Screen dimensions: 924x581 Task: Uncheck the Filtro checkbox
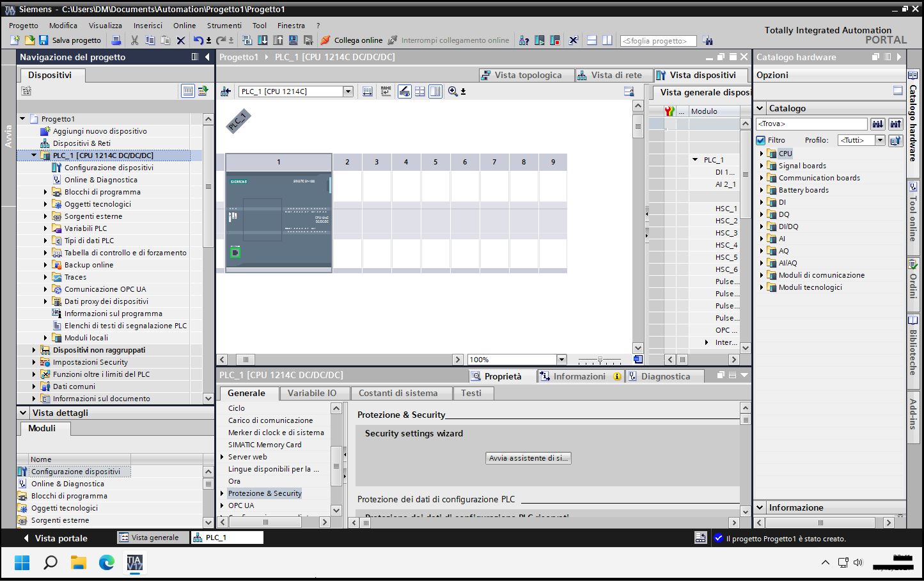(x=761, y=140)
